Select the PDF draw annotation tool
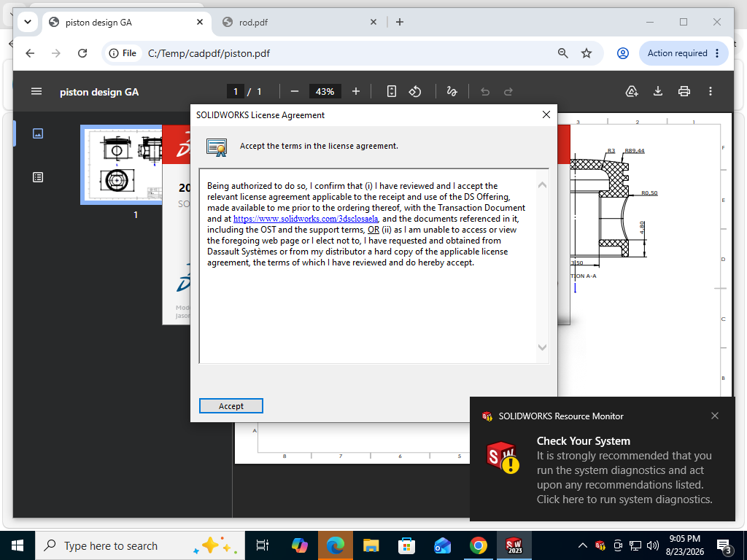Screen dimensions: 747x560 452,91
